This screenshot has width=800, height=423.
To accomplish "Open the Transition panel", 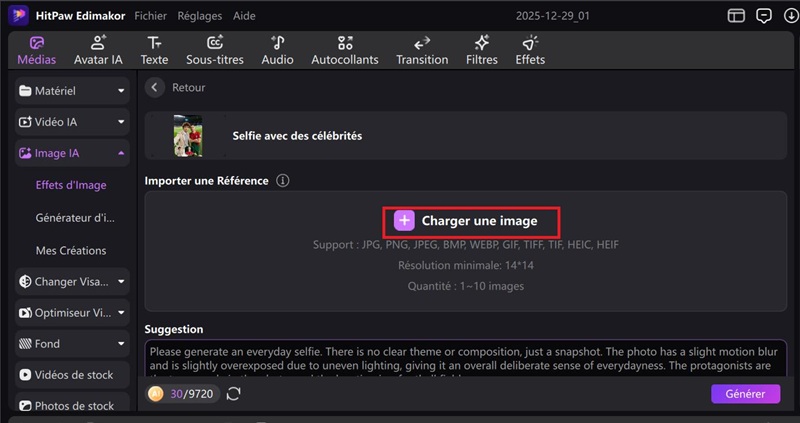I will pos(422,50).
